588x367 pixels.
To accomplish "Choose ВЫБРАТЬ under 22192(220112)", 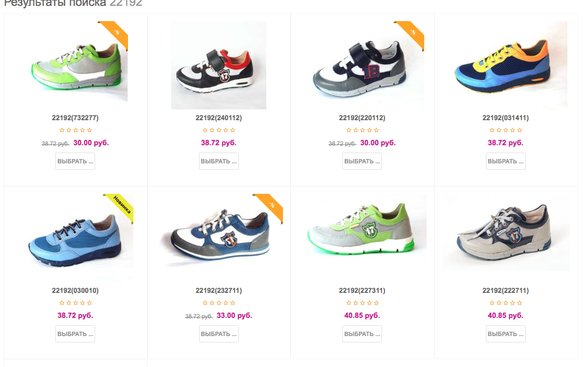I will (x=362, y=161).
